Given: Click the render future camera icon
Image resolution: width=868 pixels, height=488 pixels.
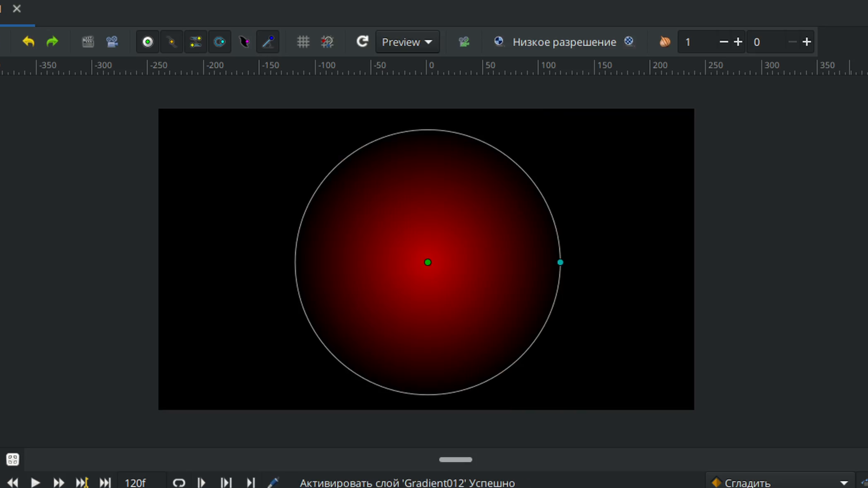Looking at the screenshot, I should (x=464, y=42).
